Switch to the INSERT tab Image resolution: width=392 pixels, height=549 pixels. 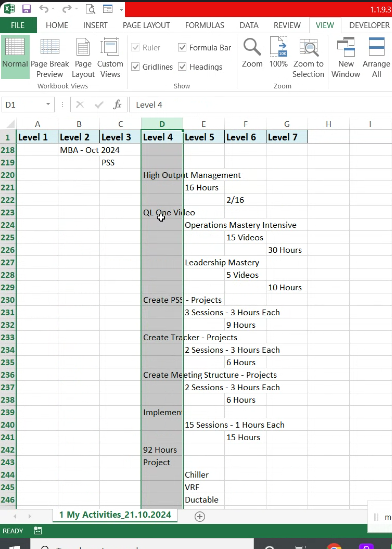click(95, 25)
